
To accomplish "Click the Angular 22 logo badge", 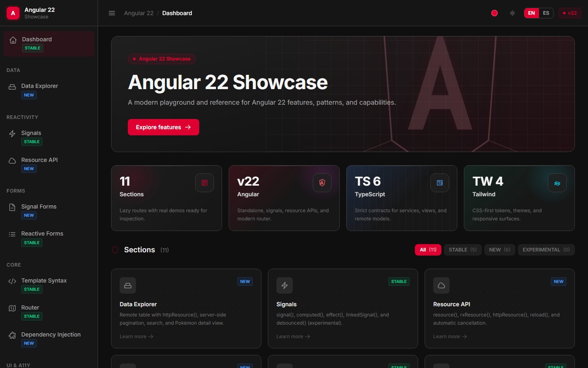I will pos(13,13).
